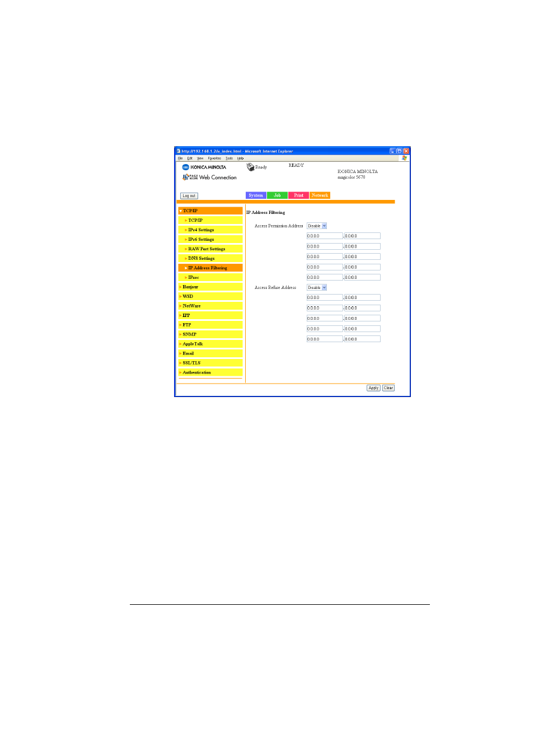534x756 pixels.
Task: Click the Konica Minolta logo
Action: click(204, 167)
